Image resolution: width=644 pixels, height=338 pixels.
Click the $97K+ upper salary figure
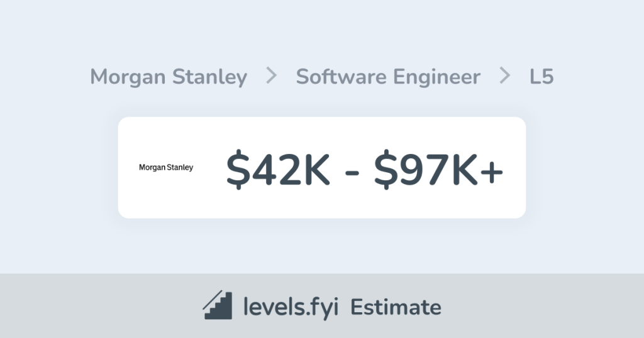[x=439, y=168]
